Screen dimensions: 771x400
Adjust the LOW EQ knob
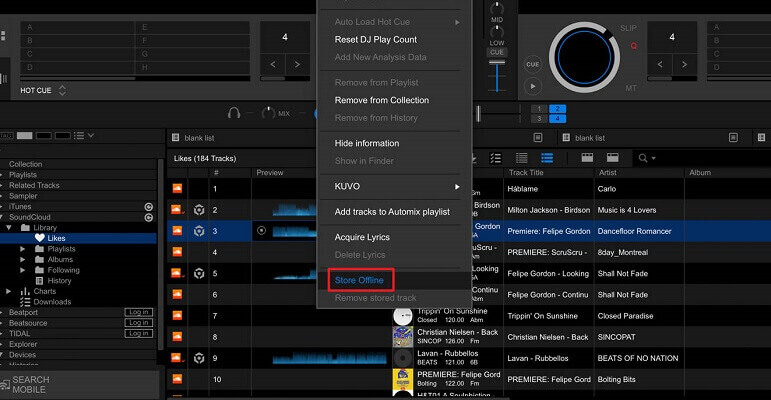coord(497,31)
